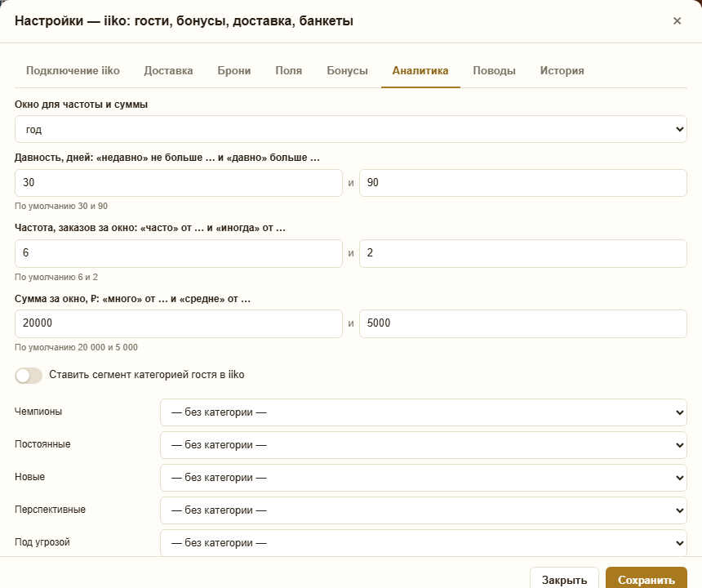Open the История tab
The width and height of the screenshot is (702, 588).
562,71
